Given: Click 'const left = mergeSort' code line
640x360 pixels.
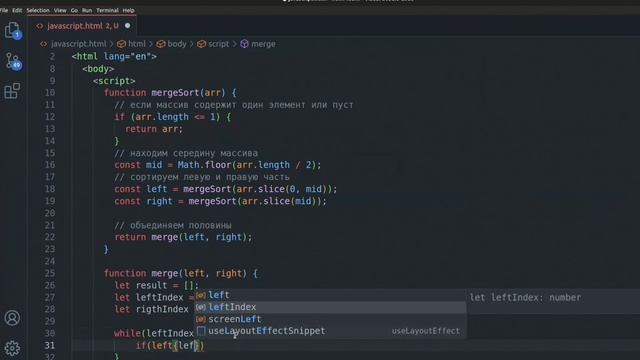Looking at the screenshot, I should tap(226, 189).
